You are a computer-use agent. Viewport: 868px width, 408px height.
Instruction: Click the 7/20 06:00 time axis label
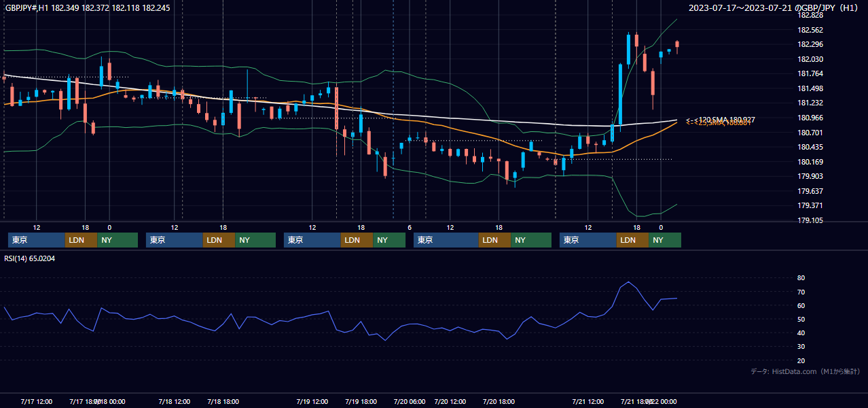(410, 401)
